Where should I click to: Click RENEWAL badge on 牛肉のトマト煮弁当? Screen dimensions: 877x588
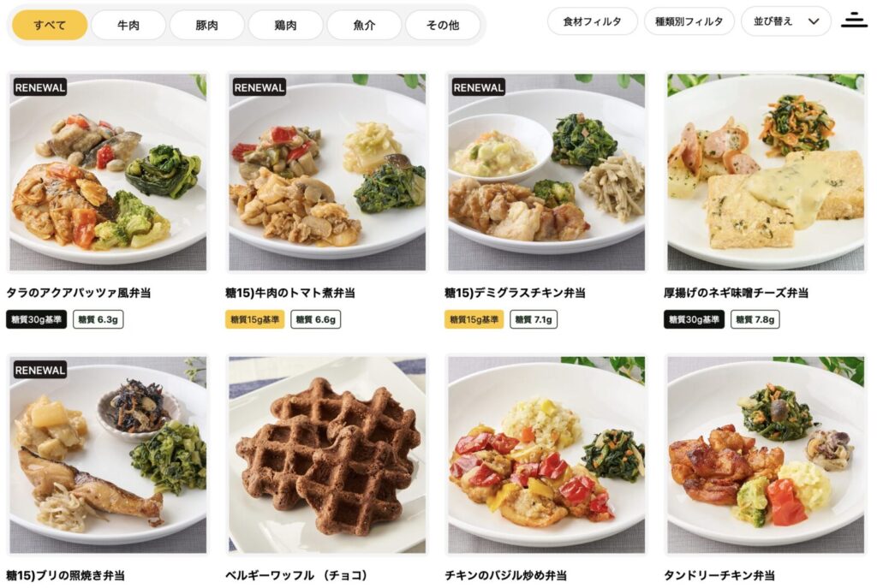(x=260, y=87)
